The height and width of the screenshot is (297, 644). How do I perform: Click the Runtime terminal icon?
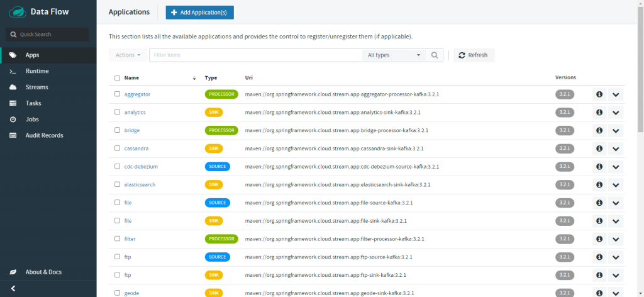tap(13, 71)
